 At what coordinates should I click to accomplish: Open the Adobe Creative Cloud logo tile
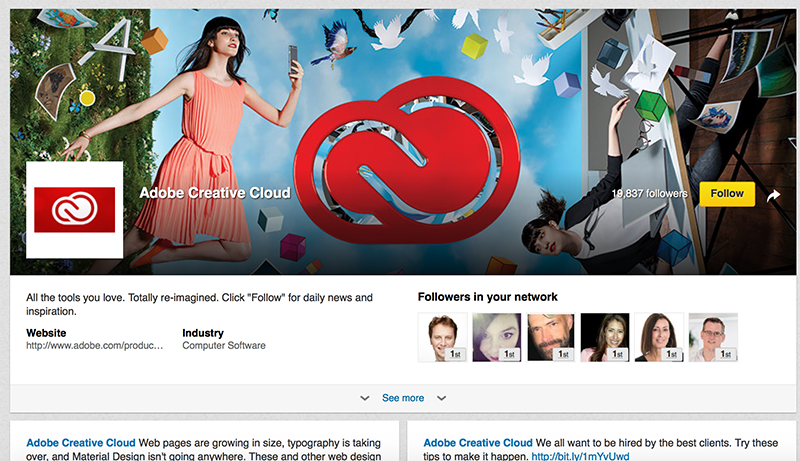tap(74, 210)
